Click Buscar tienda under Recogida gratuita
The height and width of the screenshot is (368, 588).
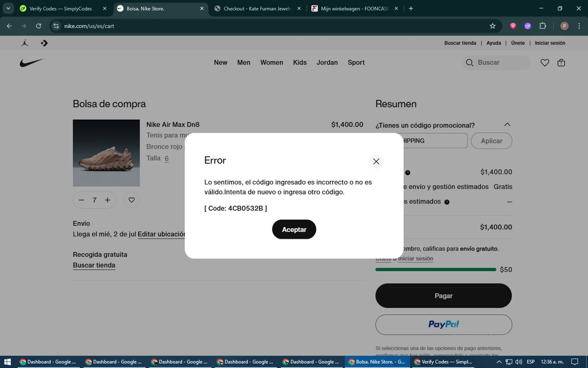[94, 265]
